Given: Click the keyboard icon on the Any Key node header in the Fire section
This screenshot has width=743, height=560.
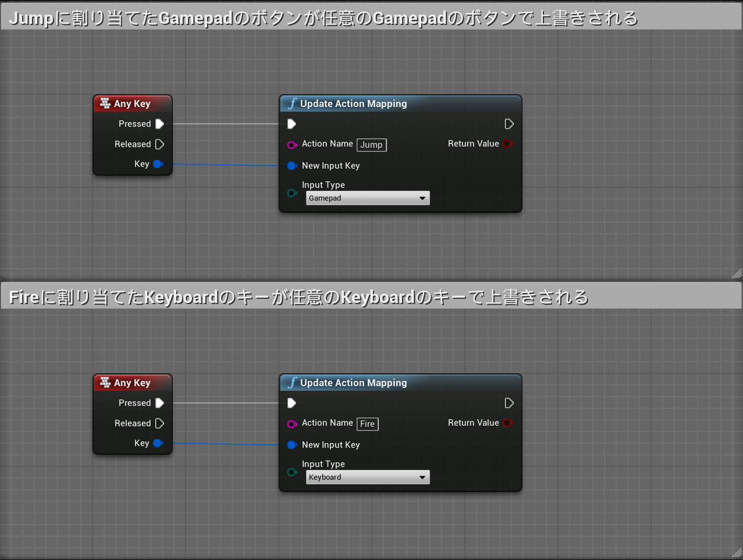Looking at the screenshot, I should [105, 382].
